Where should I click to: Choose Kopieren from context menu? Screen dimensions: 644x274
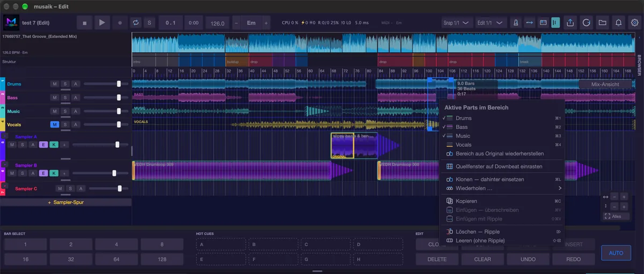coord(502,201)
